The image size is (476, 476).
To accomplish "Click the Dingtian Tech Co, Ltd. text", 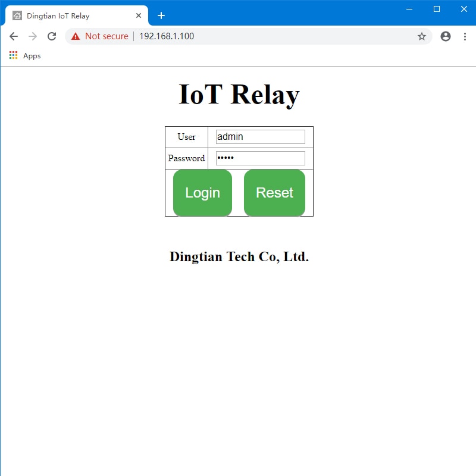I will tap(239, 257).
